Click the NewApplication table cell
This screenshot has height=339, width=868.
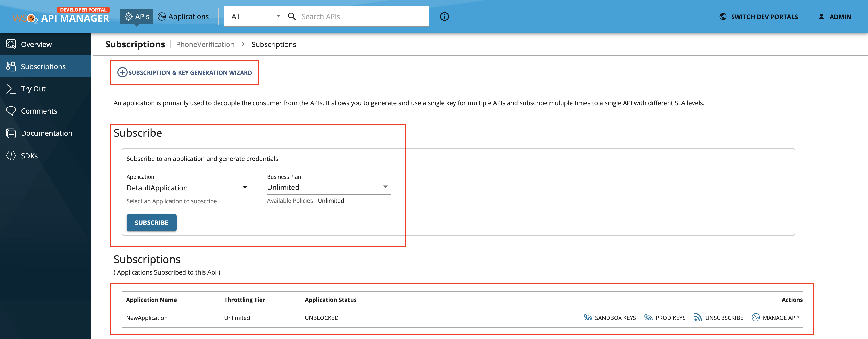(x=146, y=317)
